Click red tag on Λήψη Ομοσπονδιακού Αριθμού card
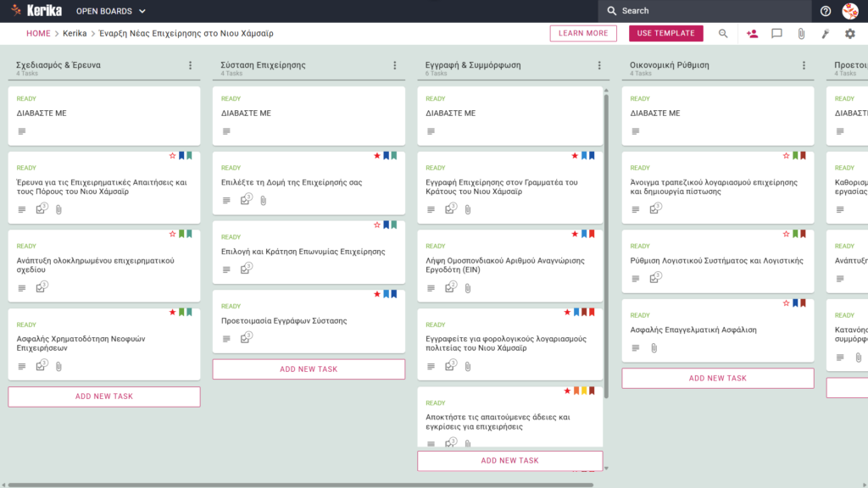This screenshot has width=868, height=488. 592,234
